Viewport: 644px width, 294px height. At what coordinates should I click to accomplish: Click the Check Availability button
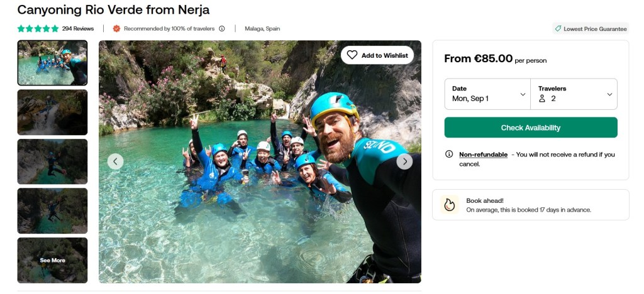click(530, 128)
